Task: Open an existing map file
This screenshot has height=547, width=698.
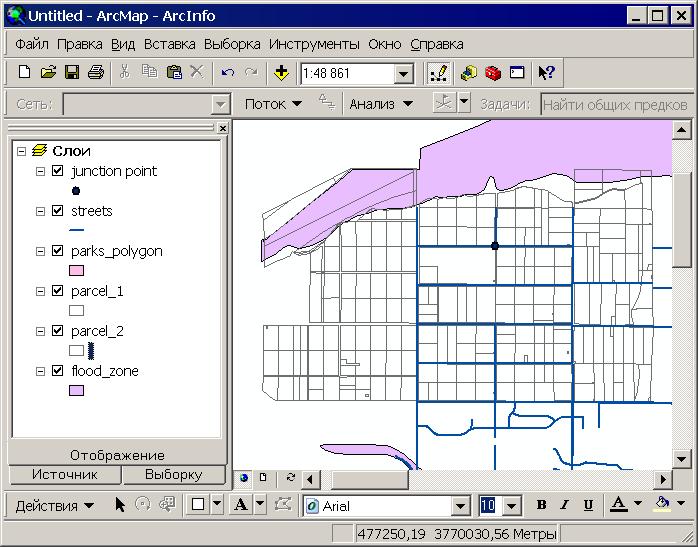Action: click(48, 73)
